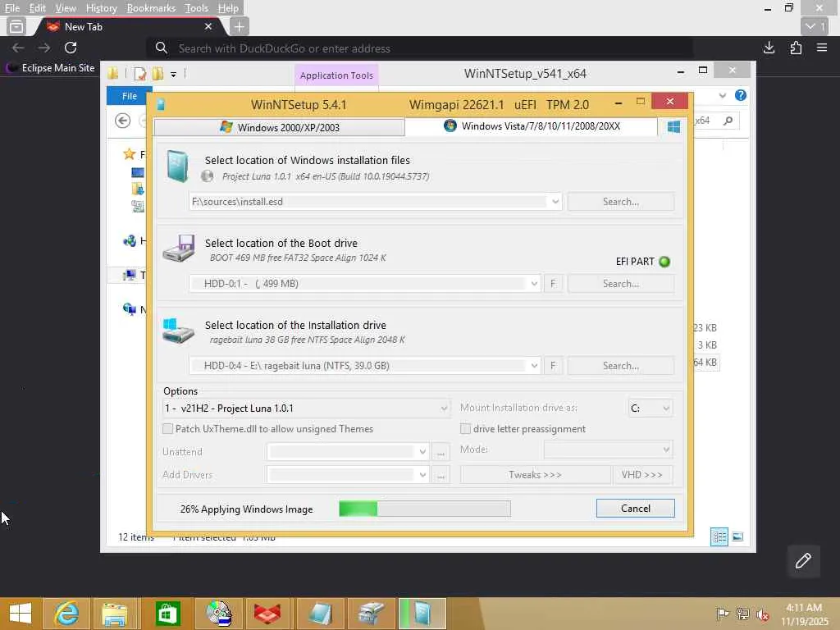Open the Tools menu in the browser
This screenshot has width=840, height=630.
(196, 8)
